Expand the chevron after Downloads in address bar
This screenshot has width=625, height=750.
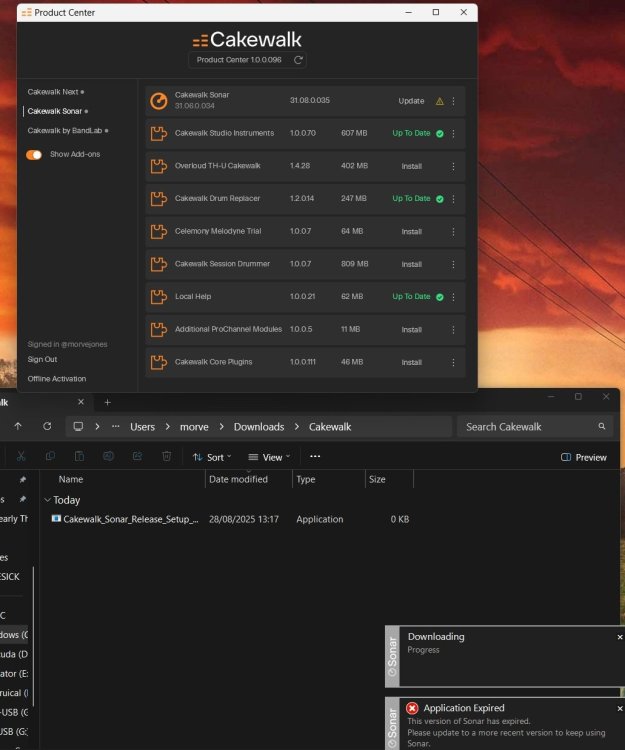tap(296, 427)
